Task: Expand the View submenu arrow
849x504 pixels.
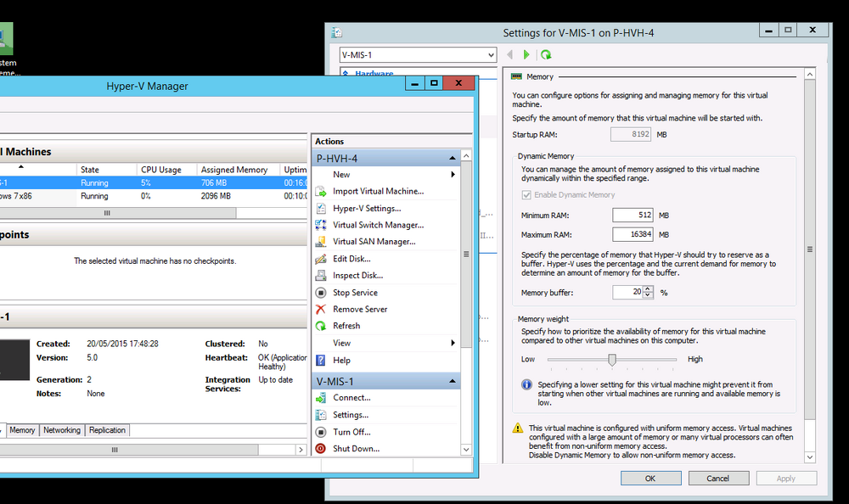Action: pos(453,343)
